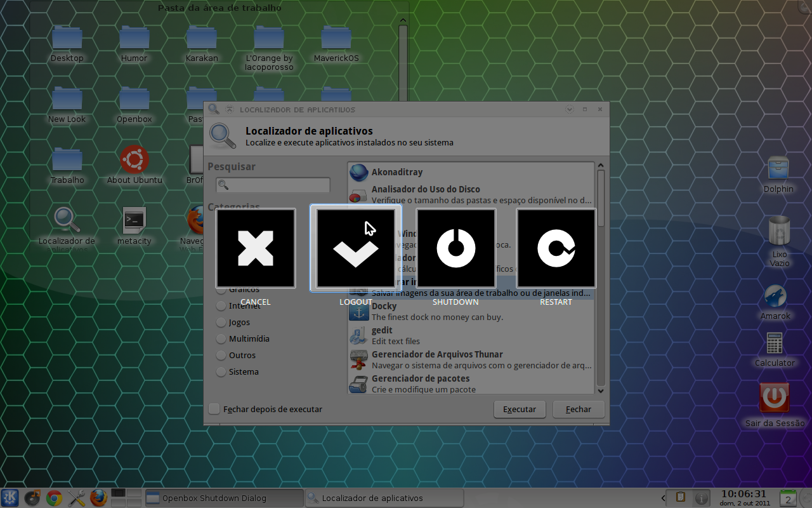This screenshot has height=508, width=812.
Task: Select the Docky application entry
Action: pyautogui.click(x=471, y=311)
